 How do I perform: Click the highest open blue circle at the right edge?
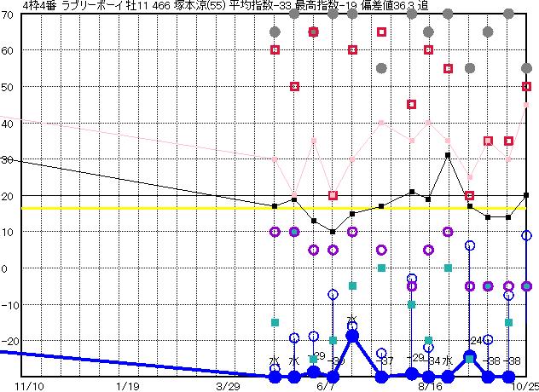click(x=527, y=235)
